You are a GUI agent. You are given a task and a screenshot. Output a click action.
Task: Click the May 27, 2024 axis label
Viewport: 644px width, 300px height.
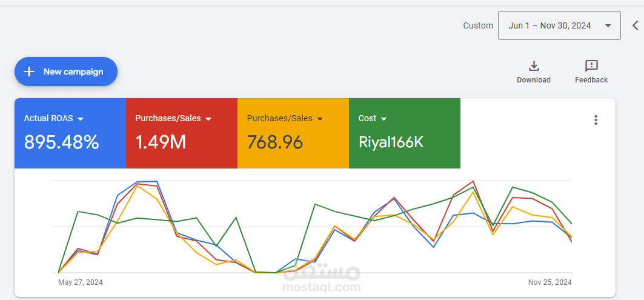click(81, 282)
